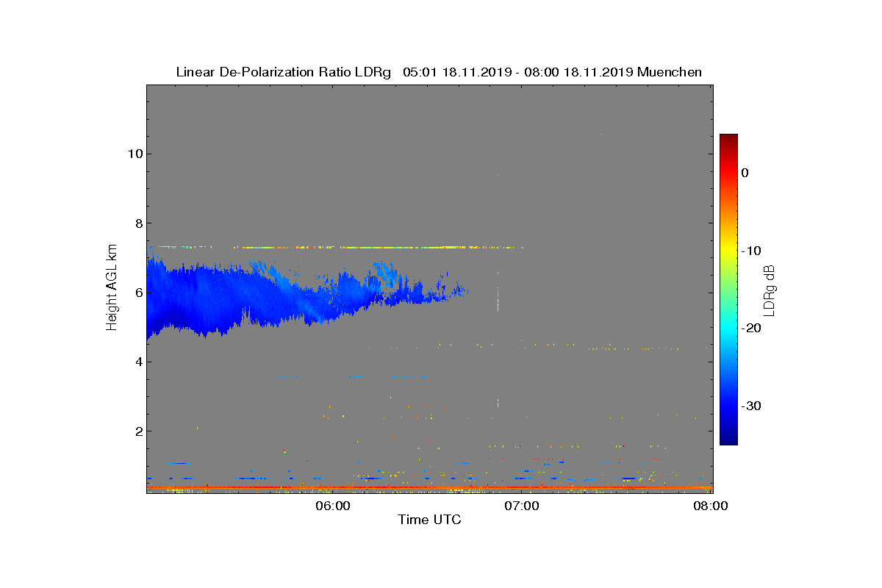The width and height of the screenshot is (882, 588).
Task: Click the colorbar value '-10'
Action: coord(750,251)
